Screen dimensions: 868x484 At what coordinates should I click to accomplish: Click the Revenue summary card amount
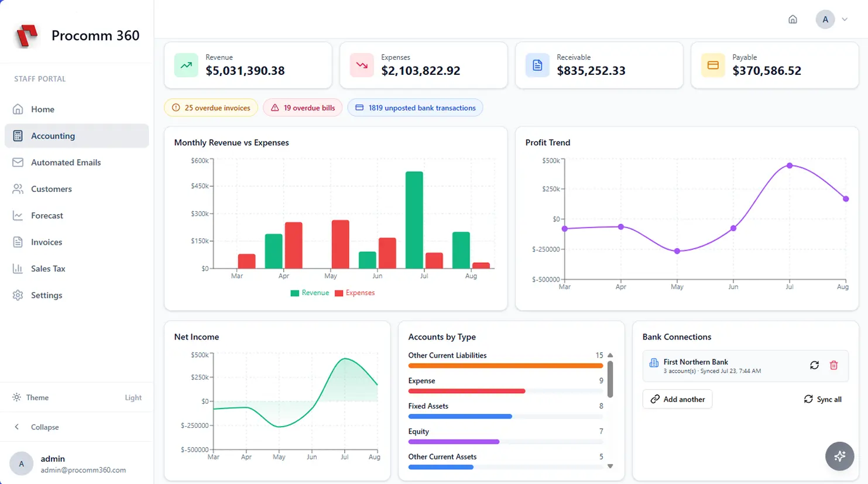pyautogui.click(x=245, y=71)
